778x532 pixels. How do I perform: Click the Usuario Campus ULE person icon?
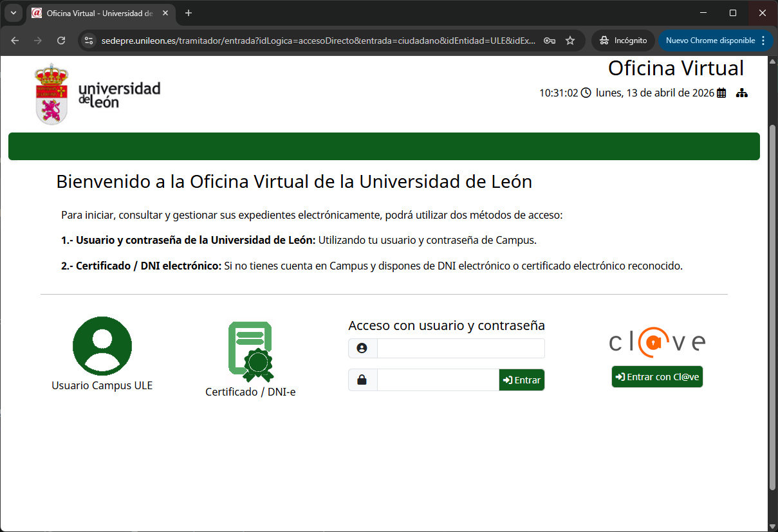[x=102, y=345]
